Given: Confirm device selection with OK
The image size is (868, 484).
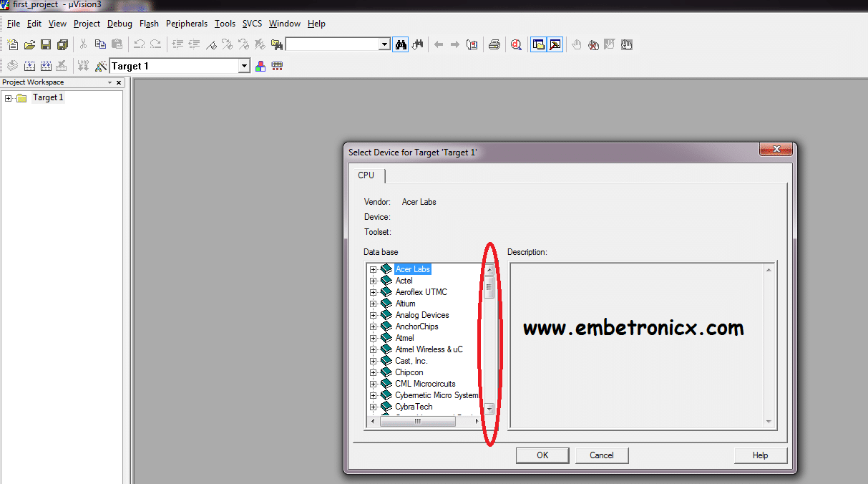Looking at the screenshot, I should point(542,455).
